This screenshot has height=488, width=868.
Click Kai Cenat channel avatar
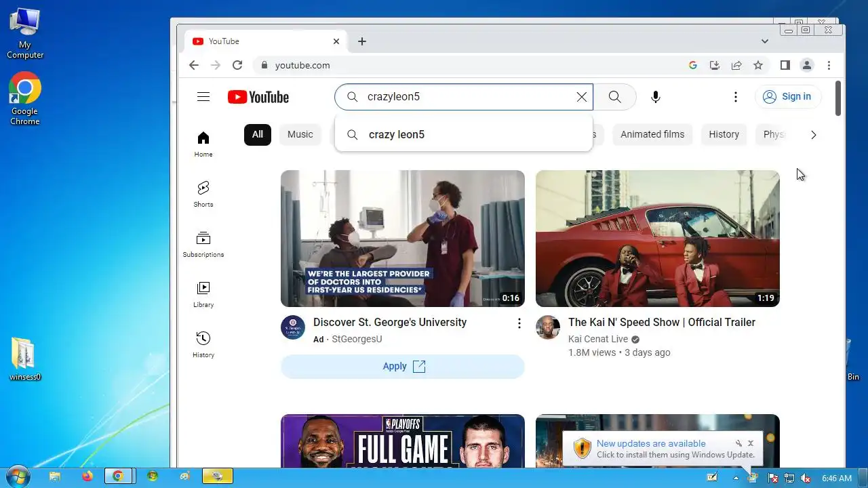coord(548,327)
